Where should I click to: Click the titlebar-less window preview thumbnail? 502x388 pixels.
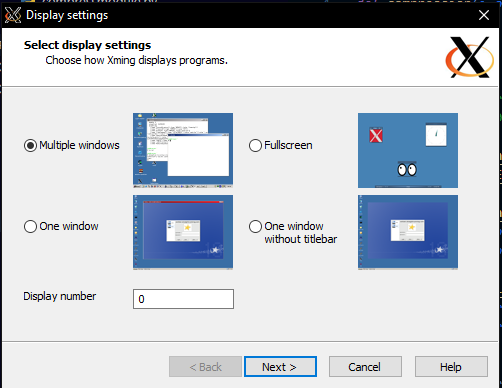pos(408,232)
